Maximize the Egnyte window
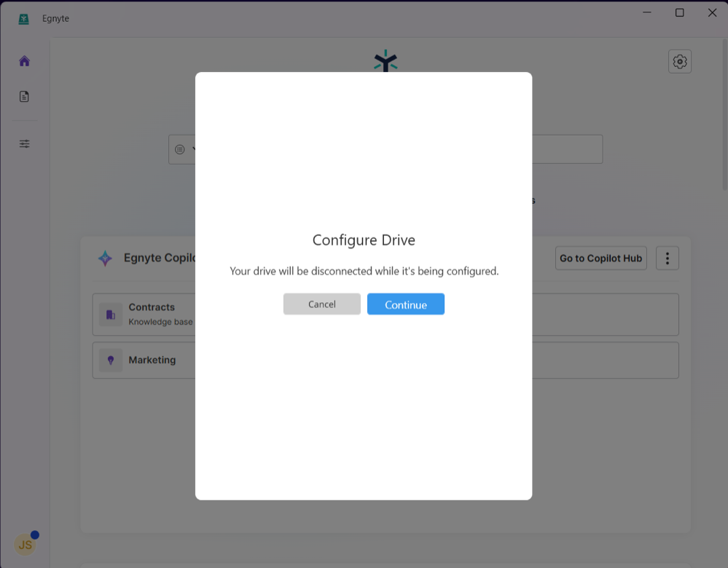 [x=679, y=12]
